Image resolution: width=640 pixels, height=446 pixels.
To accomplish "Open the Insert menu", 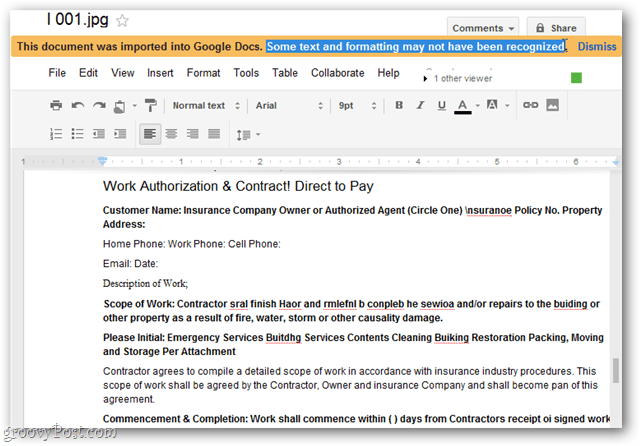I will [160, 73].
